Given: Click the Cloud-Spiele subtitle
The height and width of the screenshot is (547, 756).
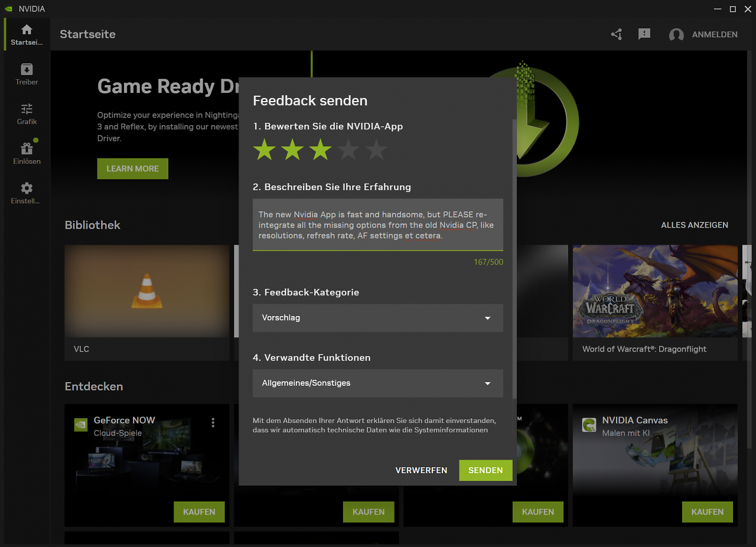Looking at the screenshot, I should click(x=118, y=433).
